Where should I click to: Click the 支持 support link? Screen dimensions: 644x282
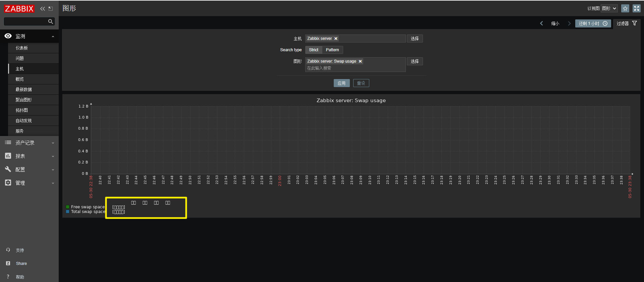point(20,250)
